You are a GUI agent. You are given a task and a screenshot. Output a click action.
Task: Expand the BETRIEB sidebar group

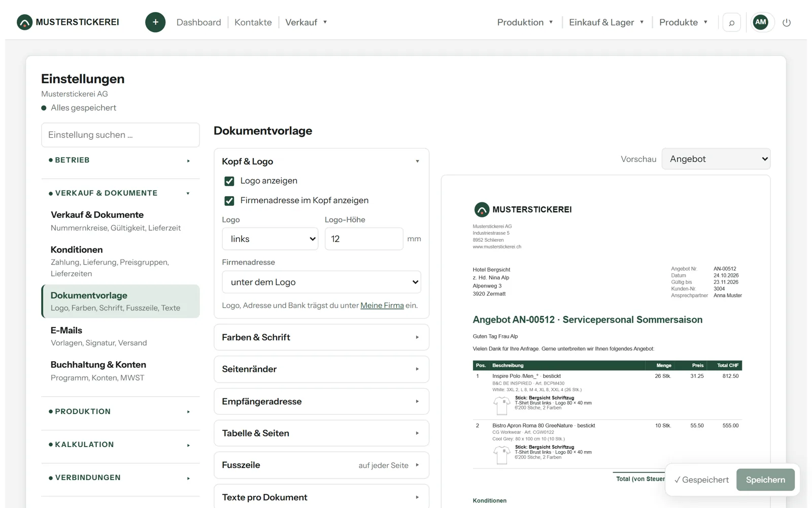click(x=120, y=160)
